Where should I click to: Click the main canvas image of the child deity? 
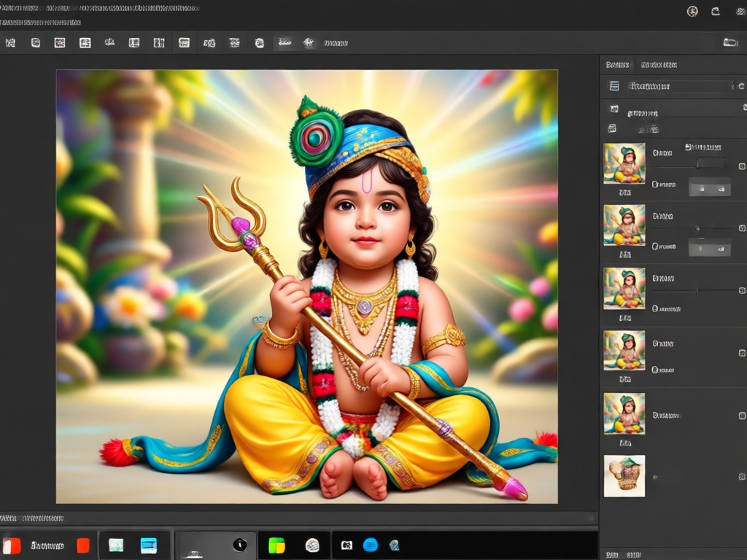(307, 287)
